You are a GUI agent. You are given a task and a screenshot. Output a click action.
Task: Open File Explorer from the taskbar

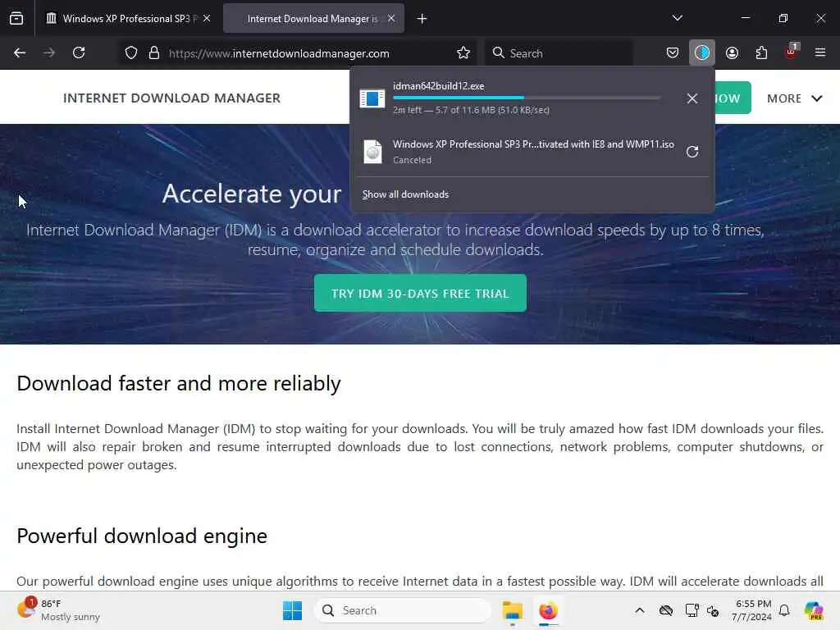[512, 610]
